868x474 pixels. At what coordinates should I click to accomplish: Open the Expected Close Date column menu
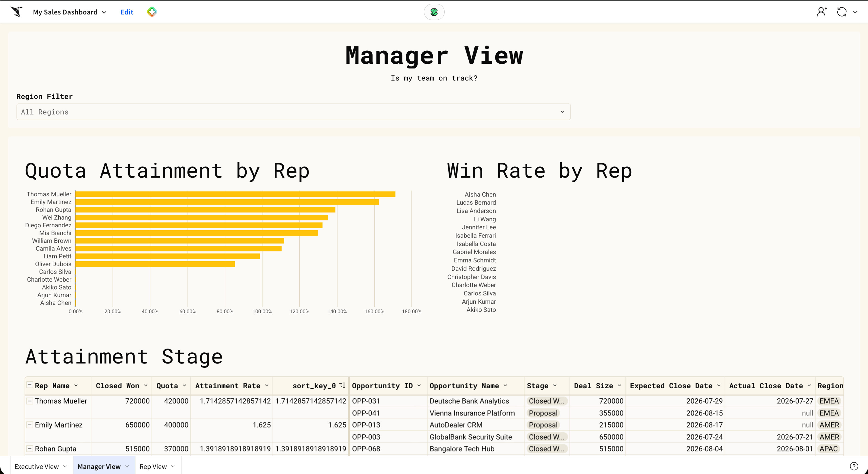719,385
